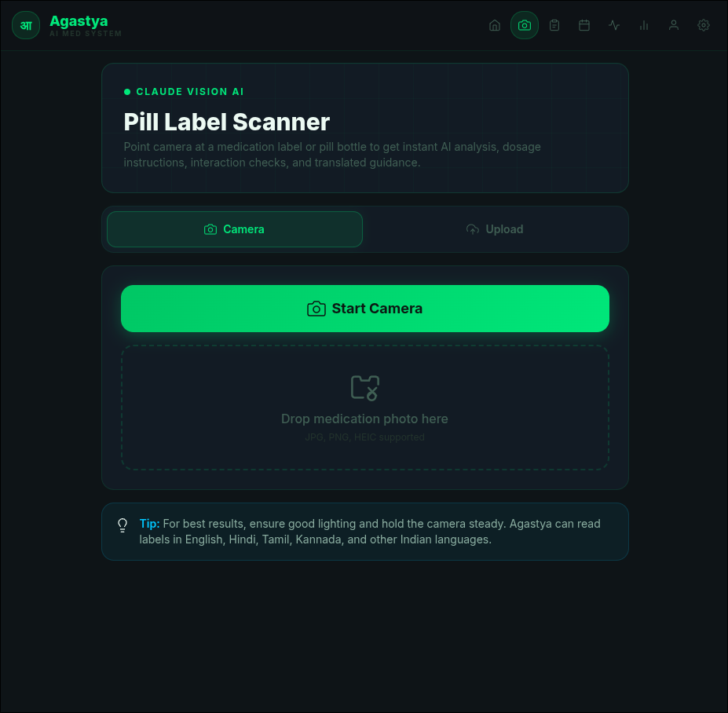Click the camera icon inside Start Camera

coord(316,309)
